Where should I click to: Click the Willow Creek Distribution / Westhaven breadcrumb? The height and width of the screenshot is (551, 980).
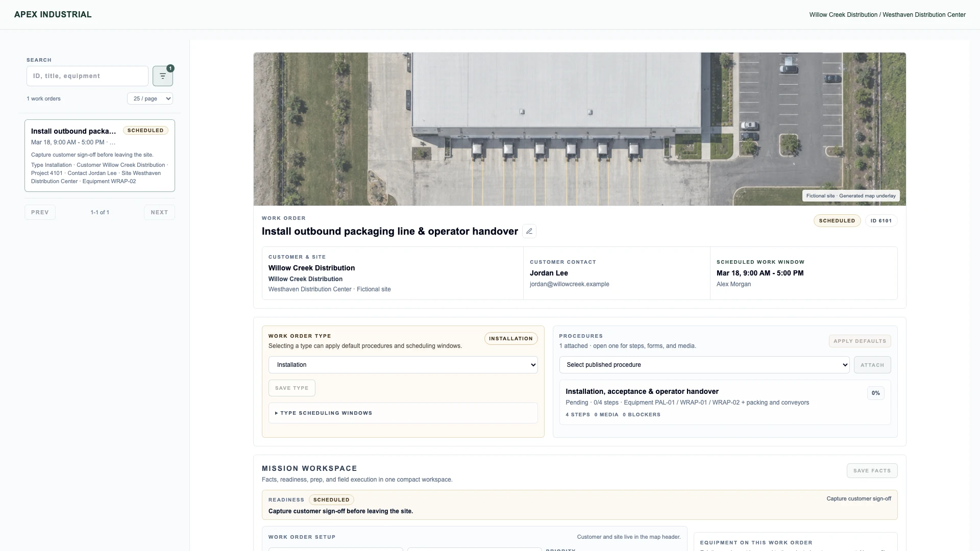click(x=887, y=15)
